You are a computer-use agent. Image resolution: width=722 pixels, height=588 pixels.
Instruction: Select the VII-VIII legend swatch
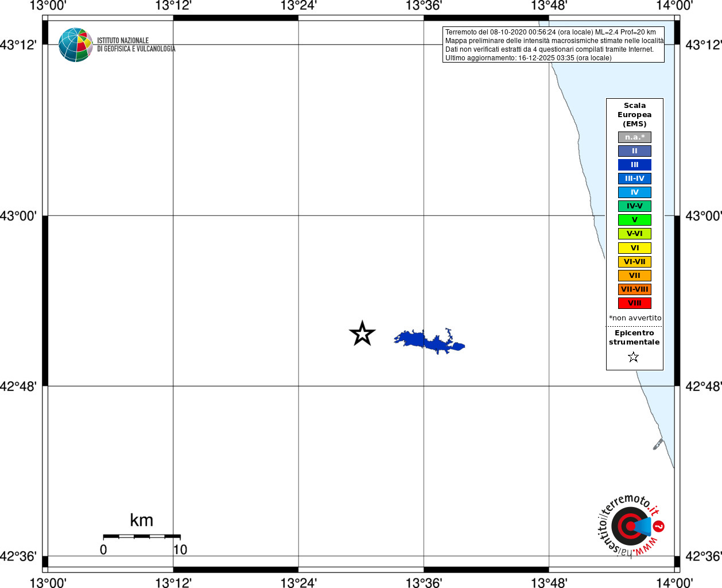point(635,289)
